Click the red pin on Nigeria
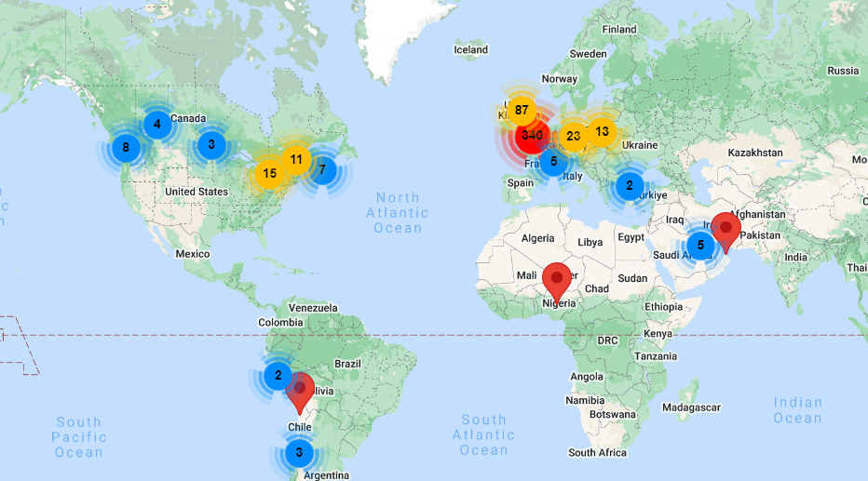The width and height of the screenshot is (868, 481). coord(557,277)
